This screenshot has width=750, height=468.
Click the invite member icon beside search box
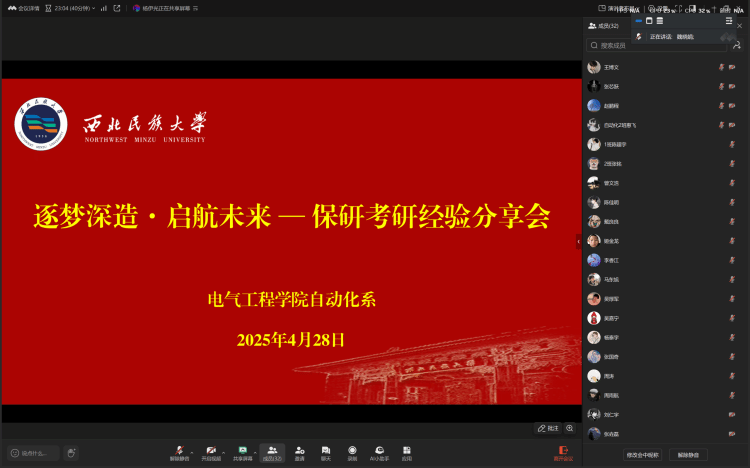[737, 45]
